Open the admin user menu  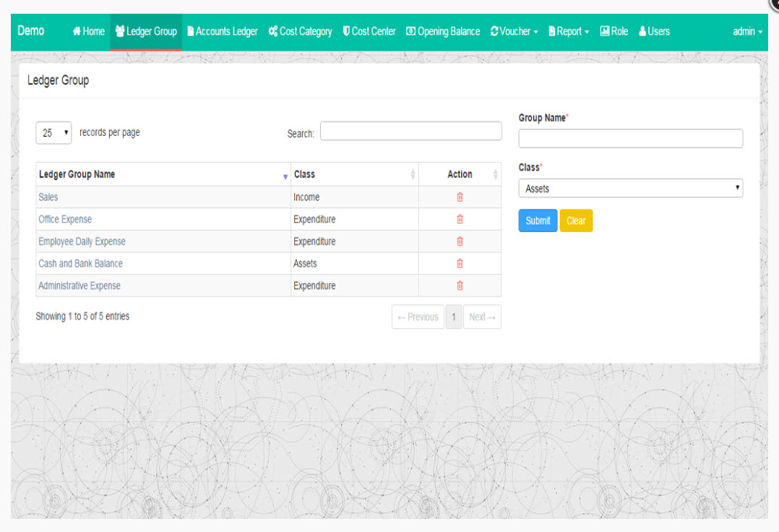tap(747, 32)
